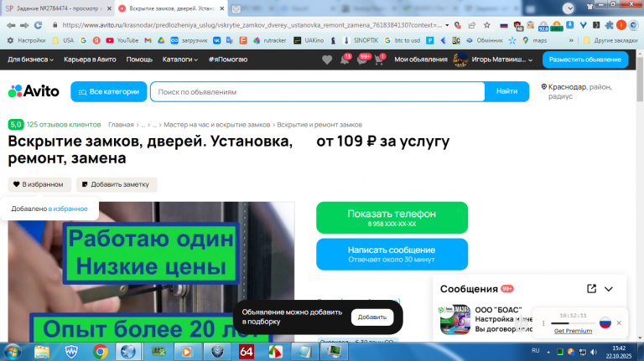Open the messages icon with 99+ badge
The image size is (644, 361).
tap(363, 60)
